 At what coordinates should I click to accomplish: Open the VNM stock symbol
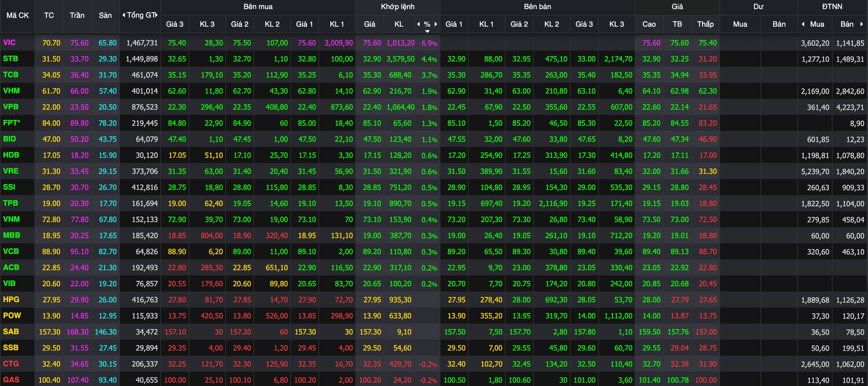[12, 219]
